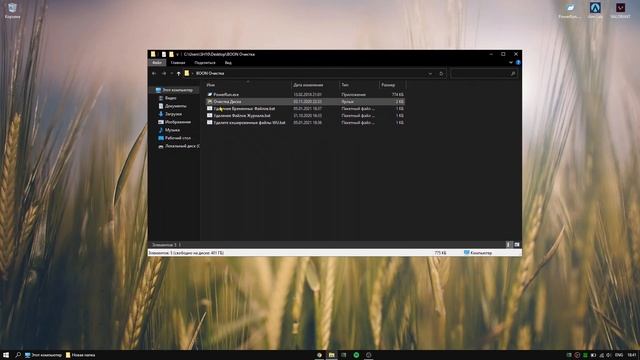Click the address bar path BOON Очистка
The image size is (640, 360).
pyautogui.click(x=210, y=73)
